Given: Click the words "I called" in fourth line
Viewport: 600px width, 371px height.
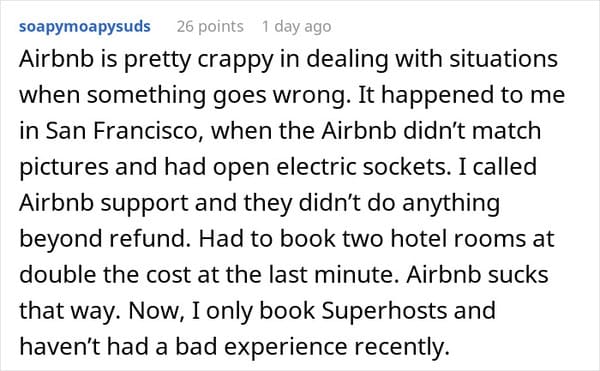Looking at the screenshot, I should [x=497, y=167].
